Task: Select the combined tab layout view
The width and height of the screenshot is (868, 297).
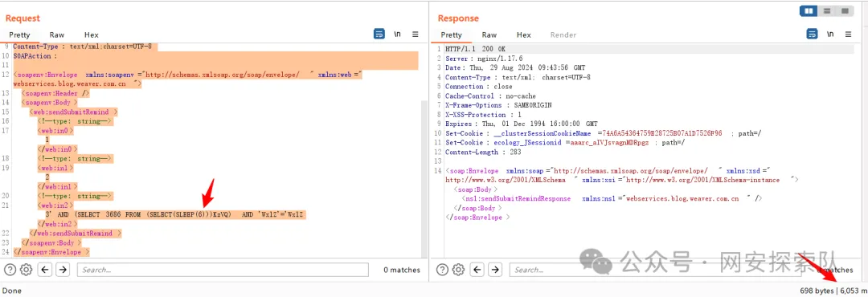Action: (x=844, y=10)
